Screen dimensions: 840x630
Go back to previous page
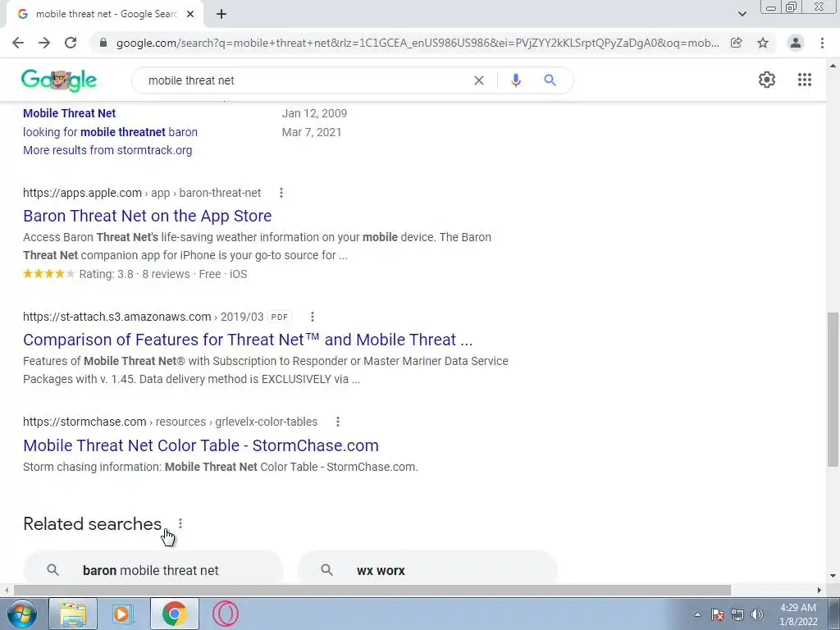[x=18, y=43]
